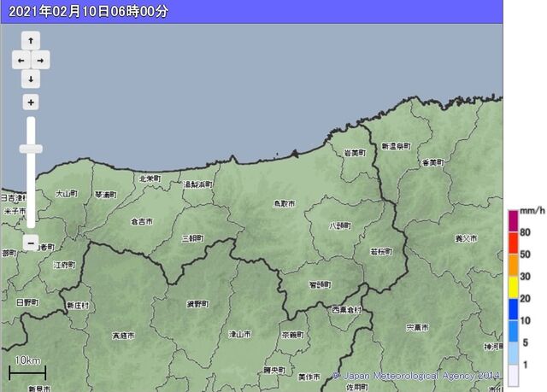Click the zoom slider track below the handle
547x392 pixels.
[31, 190]
